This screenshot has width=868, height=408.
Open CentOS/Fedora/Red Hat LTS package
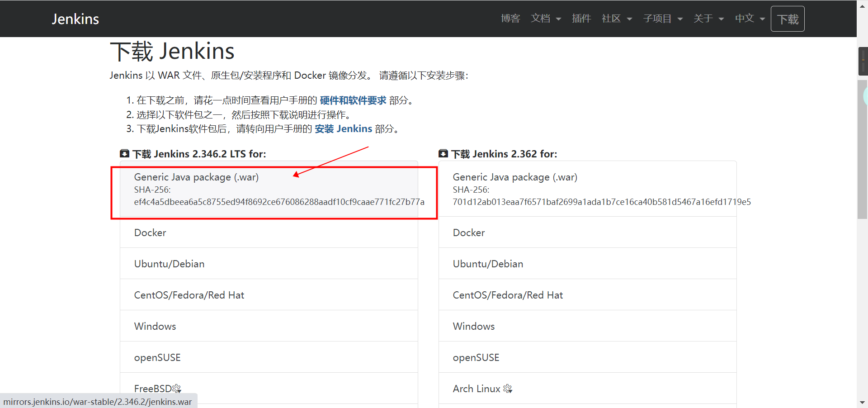pyautogui.click(x=269, y=295)
